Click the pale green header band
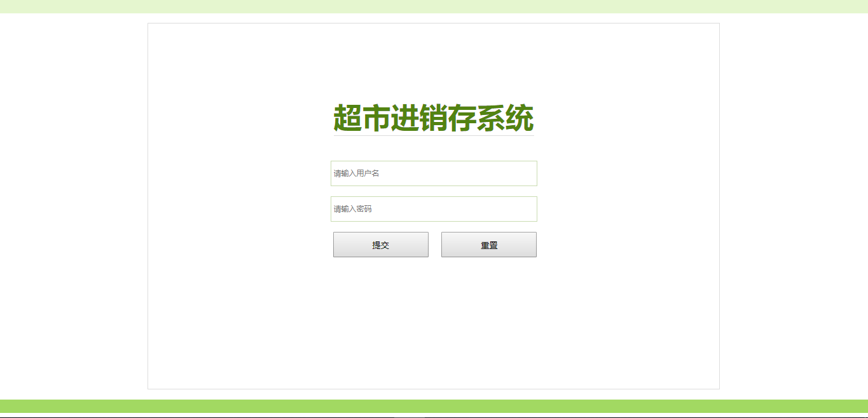 click(434, 6)
